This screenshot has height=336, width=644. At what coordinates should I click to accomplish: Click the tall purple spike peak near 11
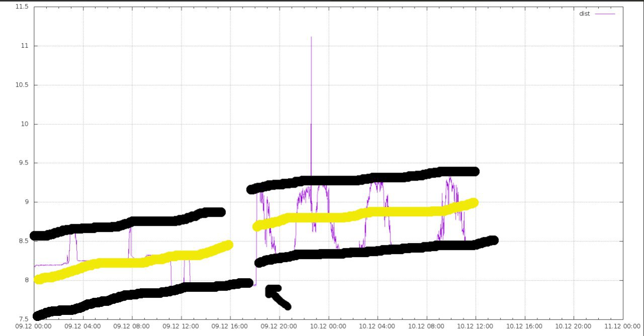(311, 38)
